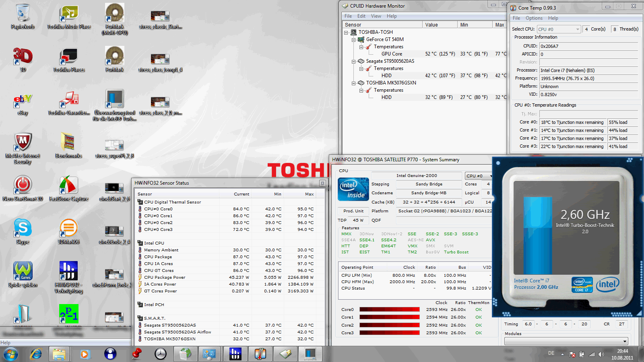The image size is (644, 362).
Task: Collapse Temperatures under TOSHIBA MK5076GSXN
Action: (x=361, y=90)
